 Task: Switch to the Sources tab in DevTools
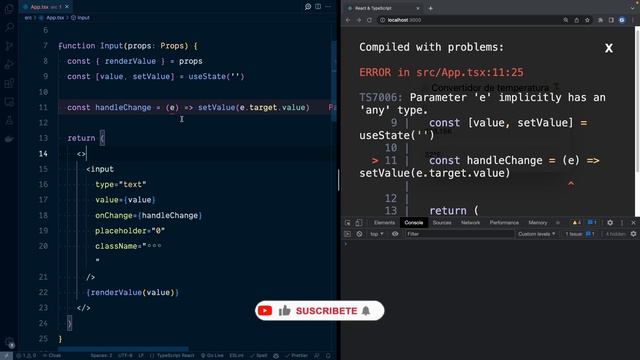click(x=442, y=223)
